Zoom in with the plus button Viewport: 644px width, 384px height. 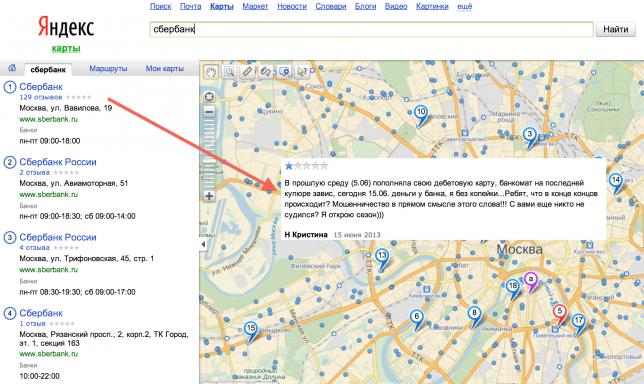(209, 196)
